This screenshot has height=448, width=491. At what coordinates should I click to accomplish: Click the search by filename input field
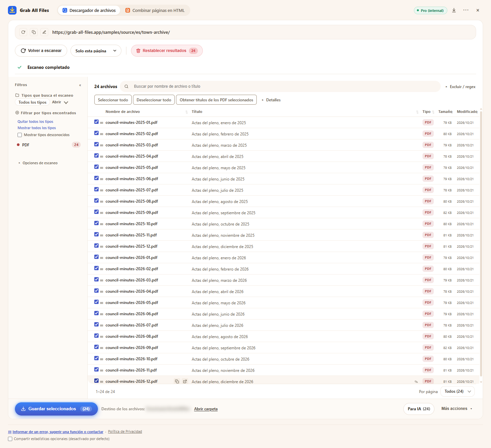pos(280,86)
